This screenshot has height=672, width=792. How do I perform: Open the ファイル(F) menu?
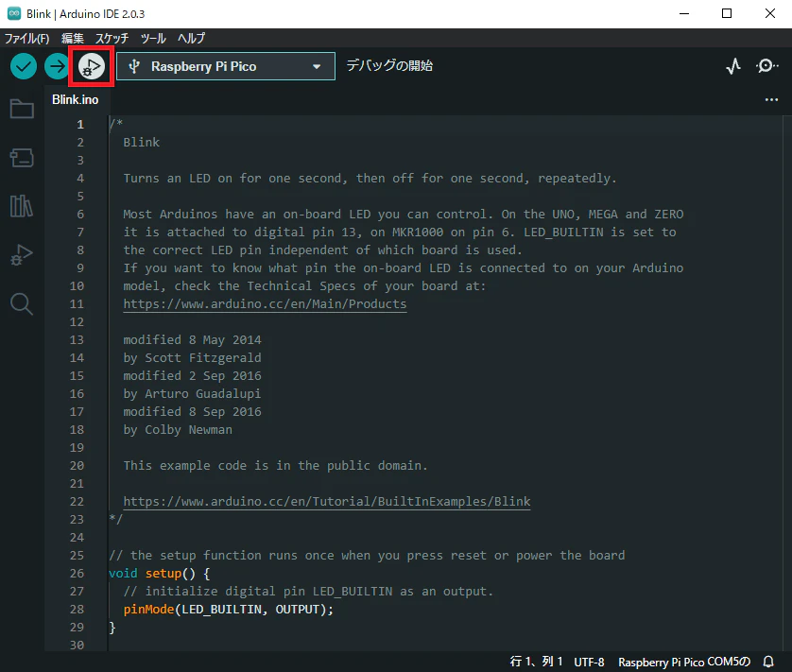(x=26, y=39)
